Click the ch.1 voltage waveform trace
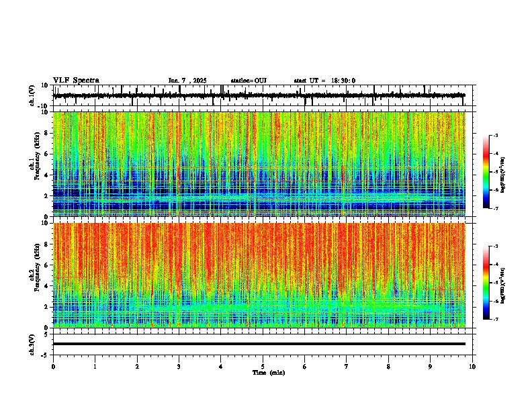This screenshot has width=532, height=411. click(259, 95)
